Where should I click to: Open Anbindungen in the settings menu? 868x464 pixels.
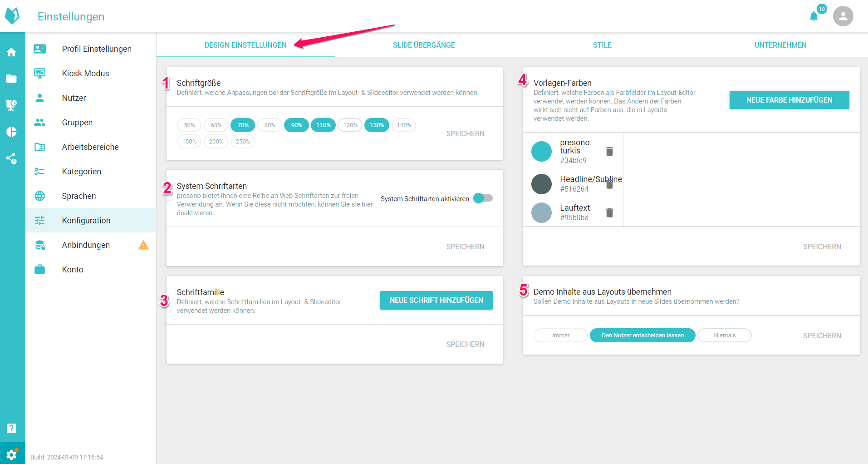[86, 245]
